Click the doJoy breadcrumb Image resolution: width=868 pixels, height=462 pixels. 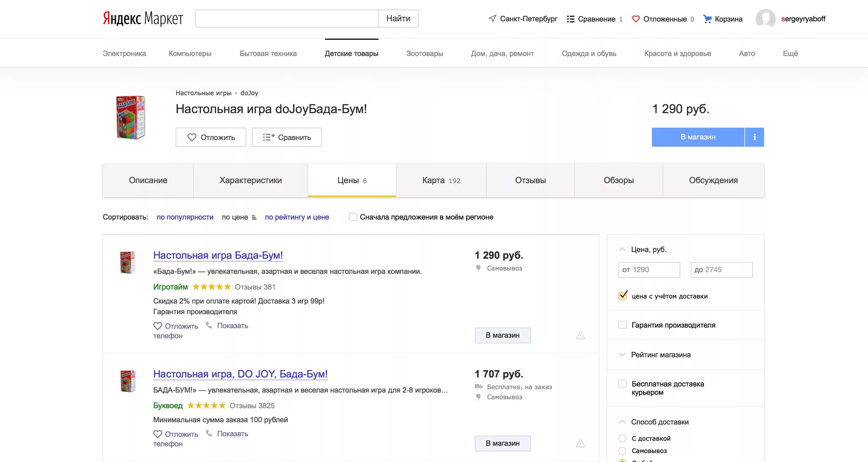249,93
